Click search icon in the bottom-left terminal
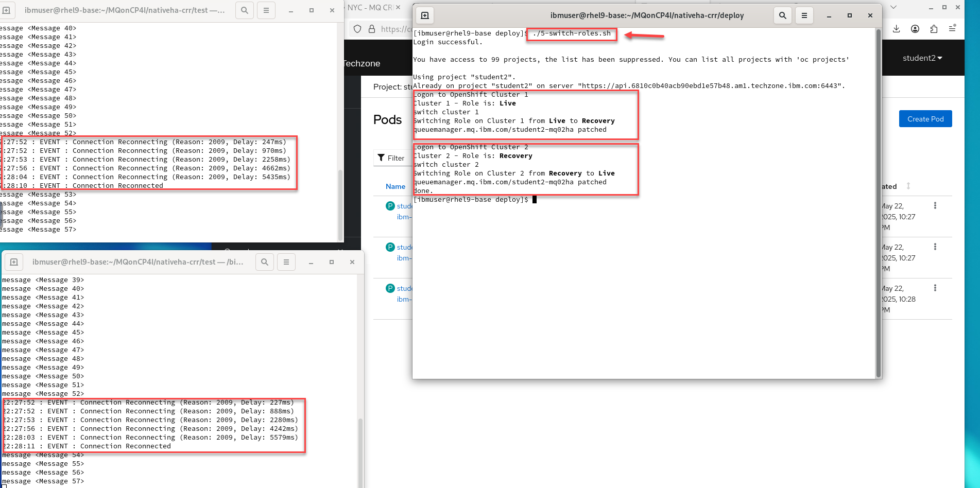Image resolution: width=980 pixels, height=488 pixels. click(264, 262)
